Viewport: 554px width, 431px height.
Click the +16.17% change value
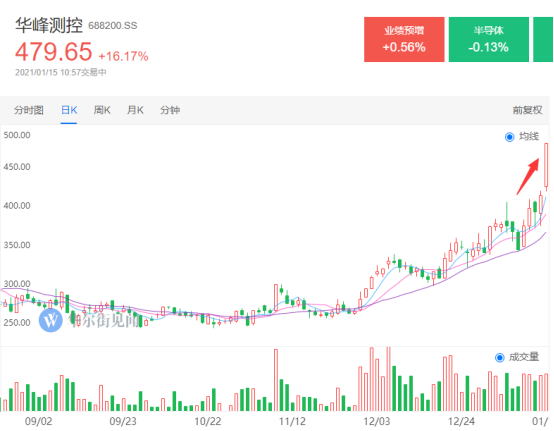[x=123, y=56]
